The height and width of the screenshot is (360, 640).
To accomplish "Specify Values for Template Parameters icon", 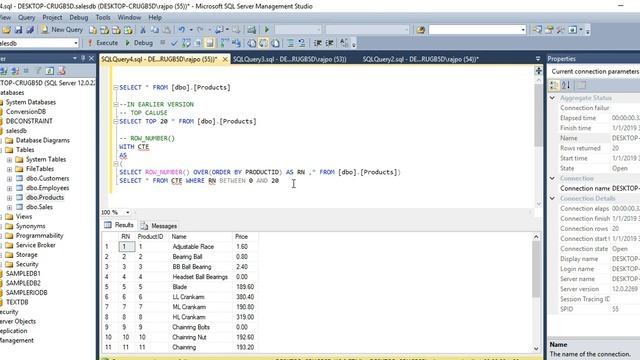I will click(344, 43).
